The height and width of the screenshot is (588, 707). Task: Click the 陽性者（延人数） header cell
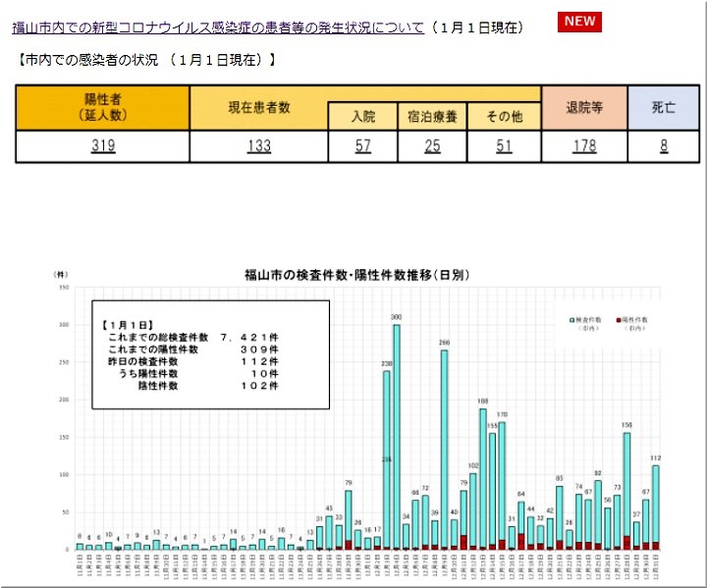102,108
